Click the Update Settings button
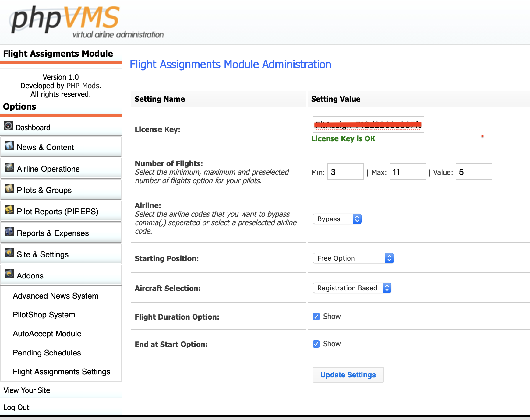 [348, 375]
